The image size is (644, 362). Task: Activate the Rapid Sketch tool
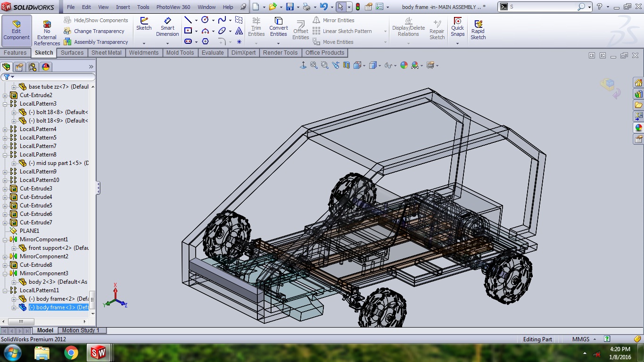(x=478, y=30)
